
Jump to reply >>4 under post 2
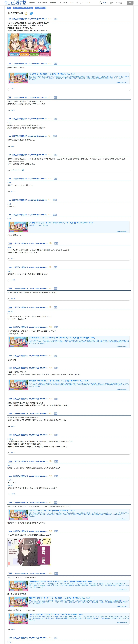click(13, 89)
